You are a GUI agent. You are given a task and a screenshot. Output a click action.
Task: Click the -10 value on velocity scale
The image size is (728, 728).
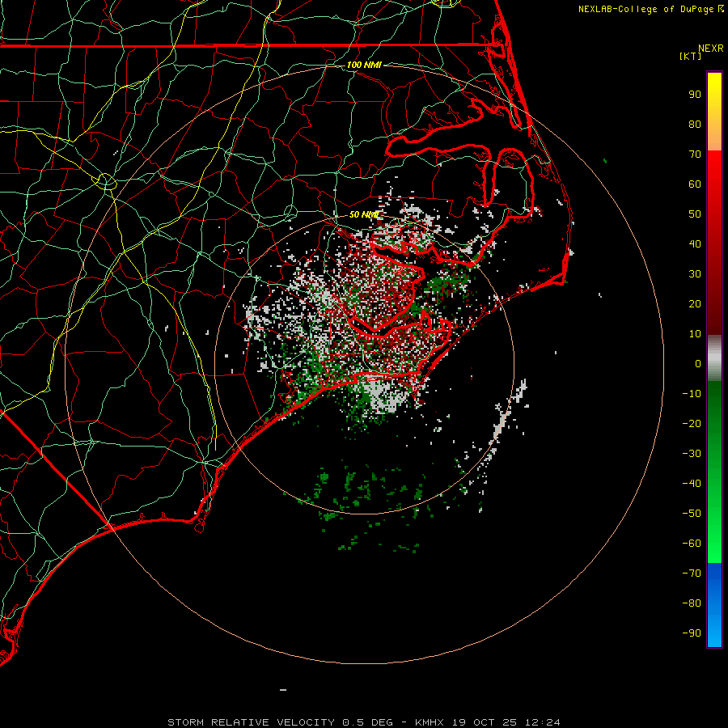pos(692,394)
